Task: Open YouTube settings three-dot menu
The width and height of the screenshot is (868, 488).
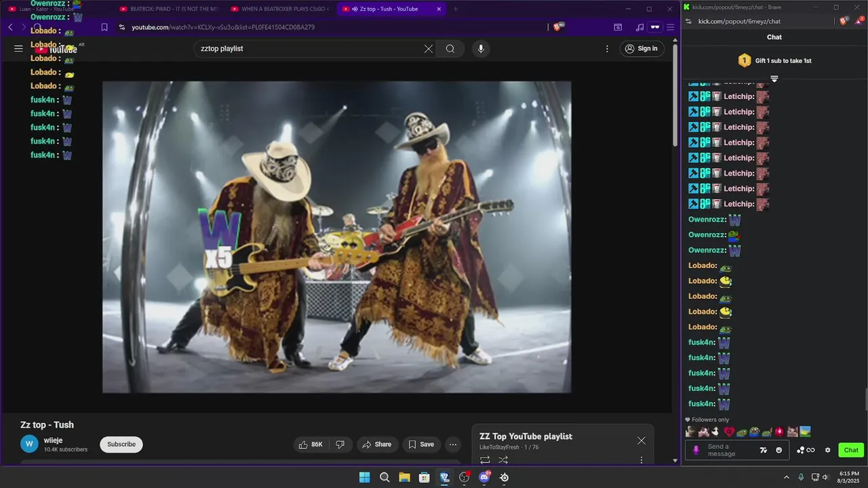Action: pyautogui.click(x=607, y=49)
